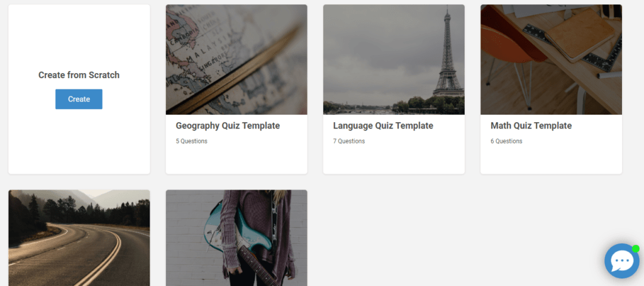Choose the desk and ruler thumbnail
Screen dimensions: 644x286
click(x=551, y=59)
